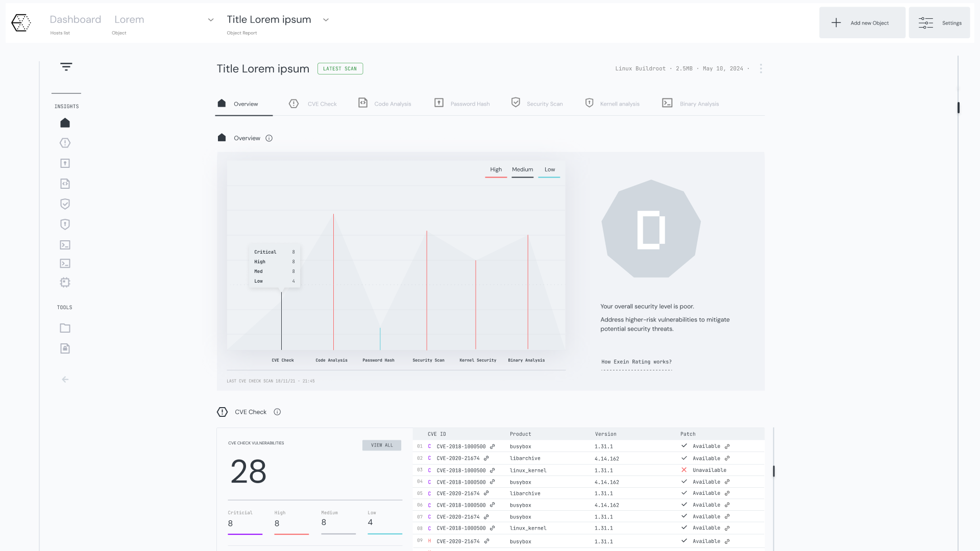Collapse sidebar with the back arrow
Screen dimensions: 980x551
coord(65,379)
